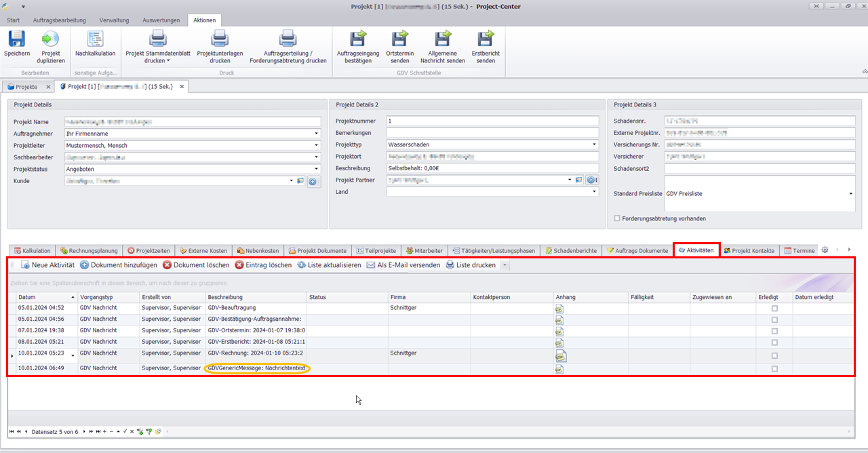Click Dokument löschen in activity toolbar
The image size is (868, 453).
(195, 265)
